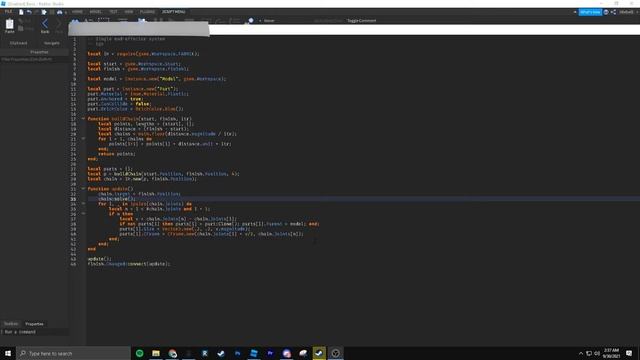Open OBS Studio from the taskbar

point(336,353)
